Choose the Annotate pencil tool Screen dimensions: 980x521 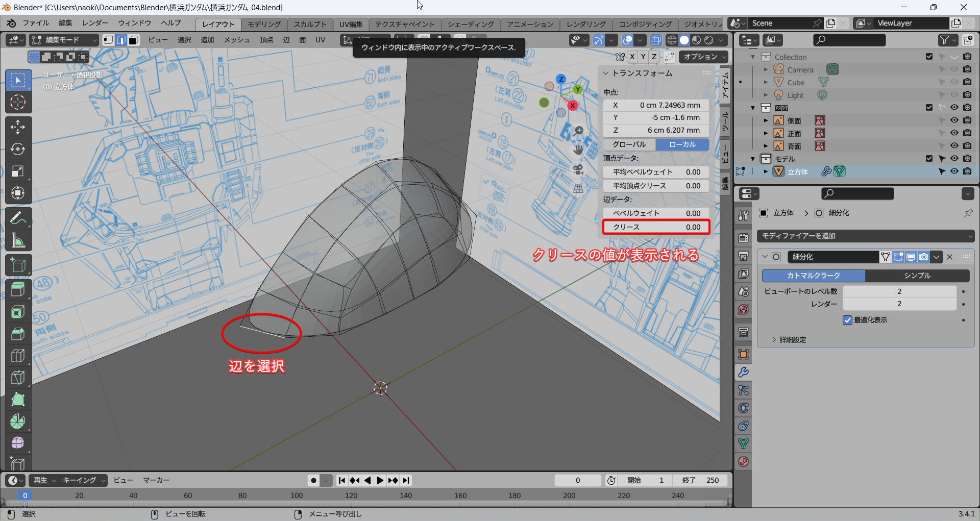tap(18, 218)
